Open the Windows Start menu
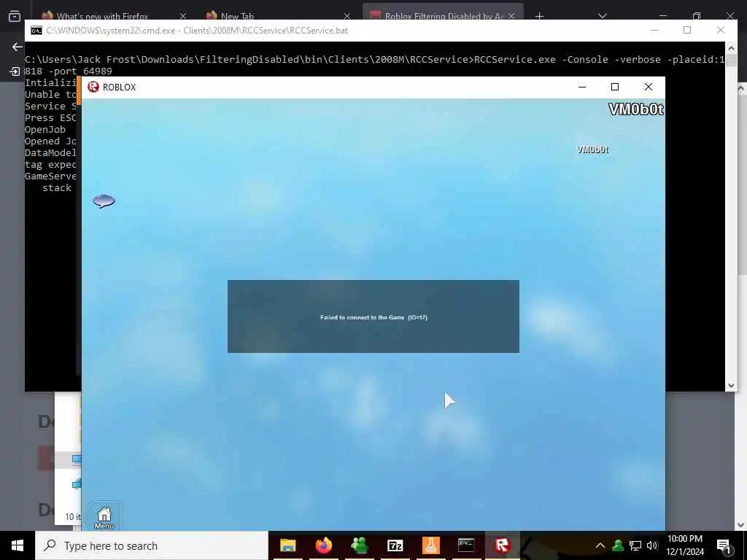The width and height of the screenshot is (747, 560). click(18, 545)
